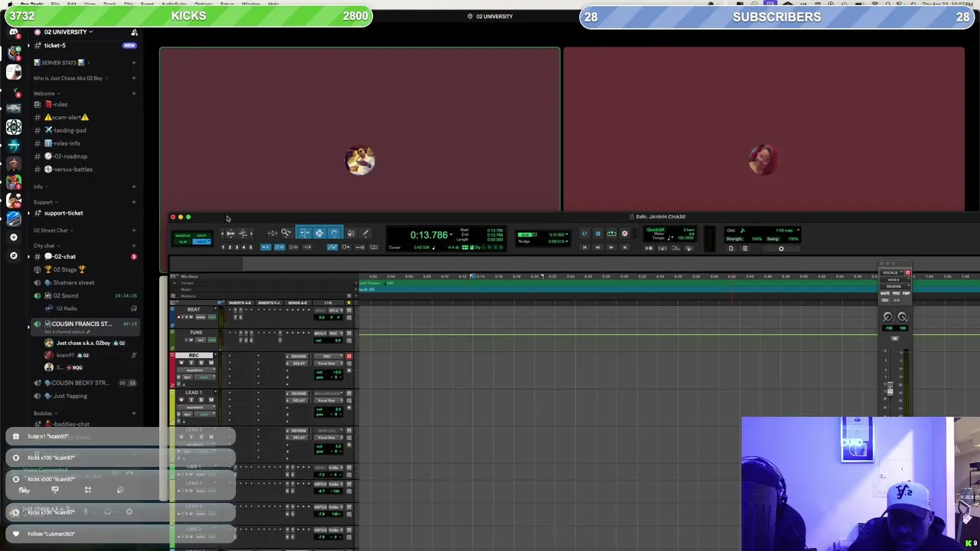Select the Selector tool
Image resolution: width=980 pixels, height=551 pixels.
tap(319, 233)
